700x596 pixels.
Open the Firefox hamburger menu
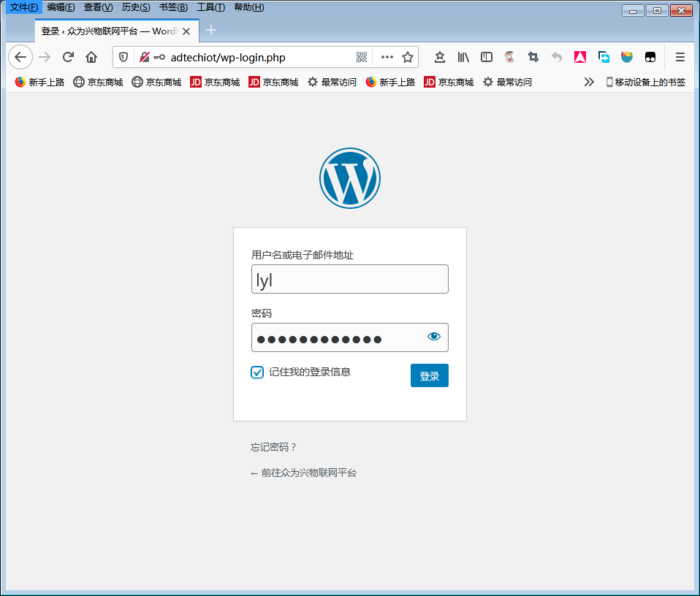click(680, 57)
